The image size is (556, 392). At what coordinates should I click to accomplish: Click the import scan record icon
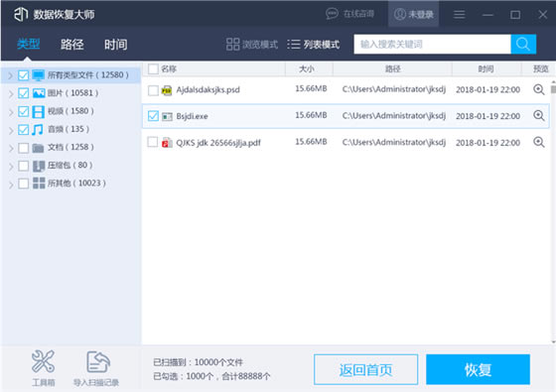98,362
